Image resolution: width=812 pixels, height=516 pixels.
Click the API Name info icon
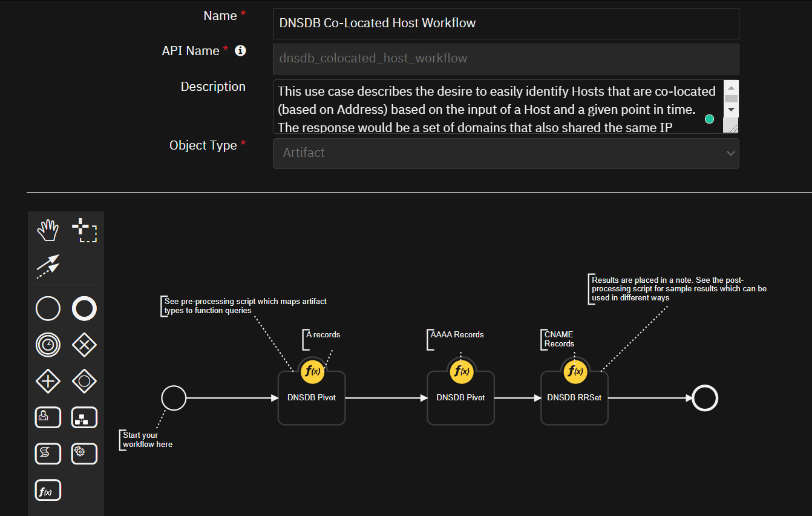240,51
